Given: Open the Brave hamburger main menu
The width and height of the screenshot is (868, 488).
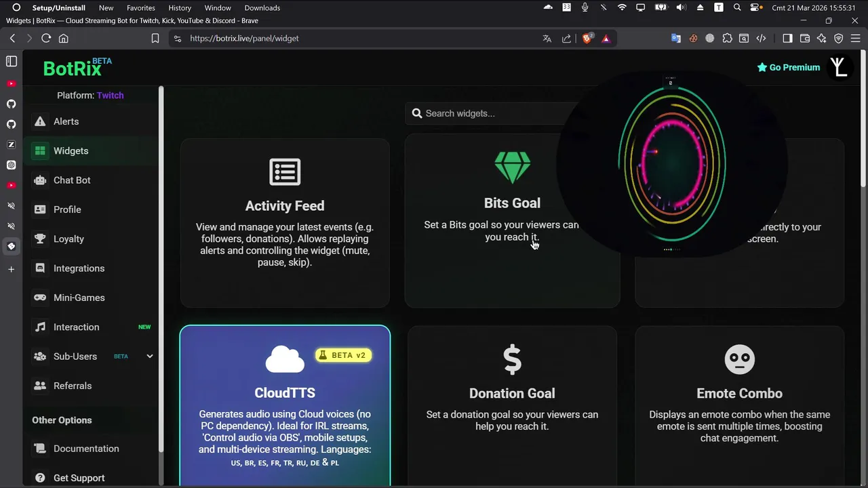Looking at the screenshot, I should [856, 39].
